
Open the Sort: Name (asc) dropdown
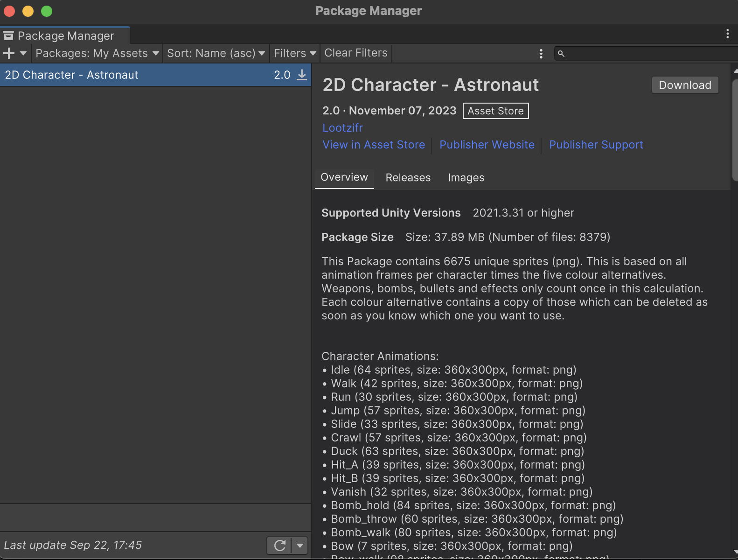point(216,53)
